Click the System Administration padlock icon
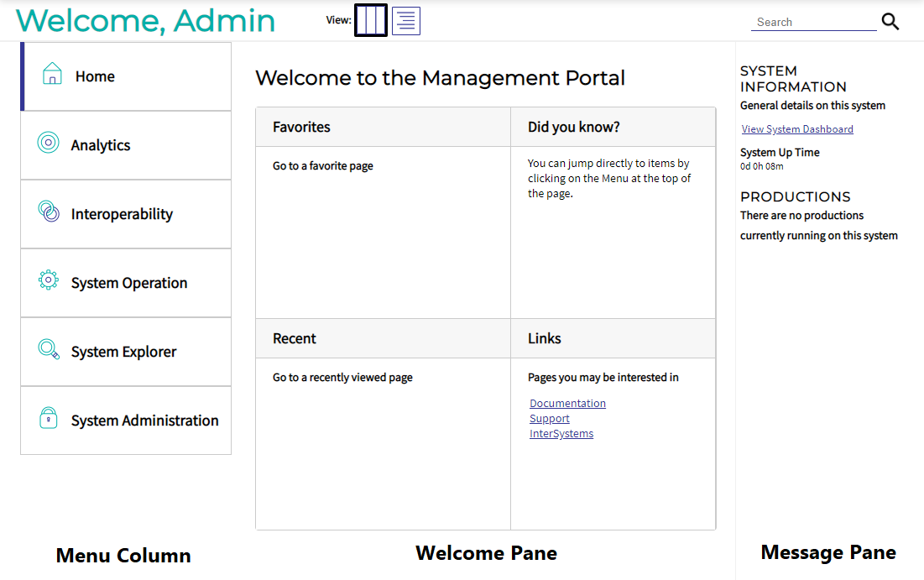 50,419
